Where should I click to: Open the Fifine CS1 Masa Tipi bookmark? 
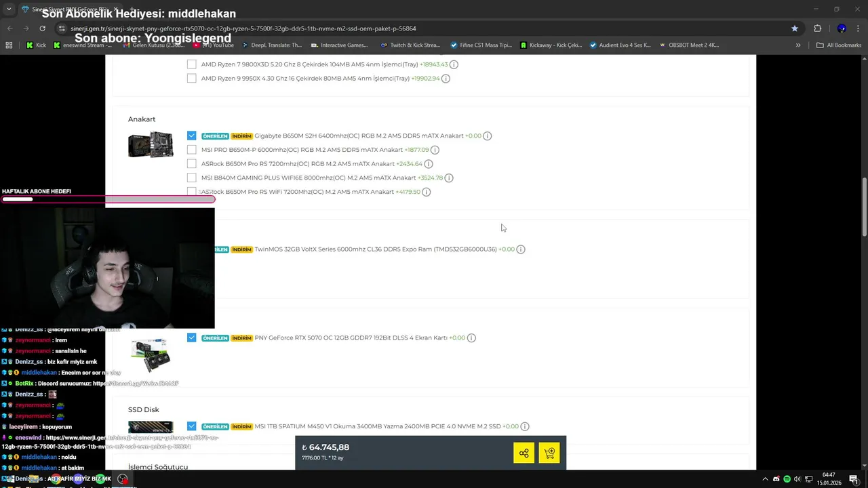click(481, 45)
